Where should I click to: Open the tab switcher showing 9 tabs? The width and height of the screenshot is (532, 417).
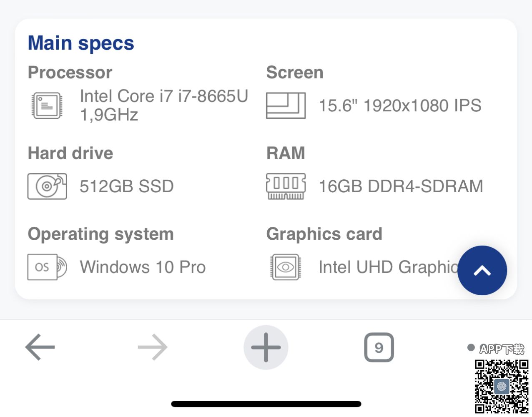pos(379,347)
